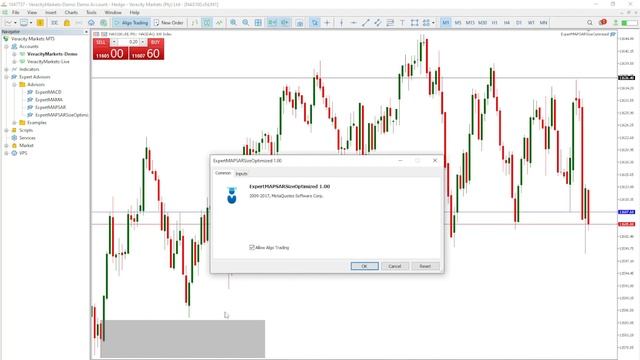This screenshot has height=360, width=640.
Task: Click Reset in the expert dialog
Action: [425, 266]
